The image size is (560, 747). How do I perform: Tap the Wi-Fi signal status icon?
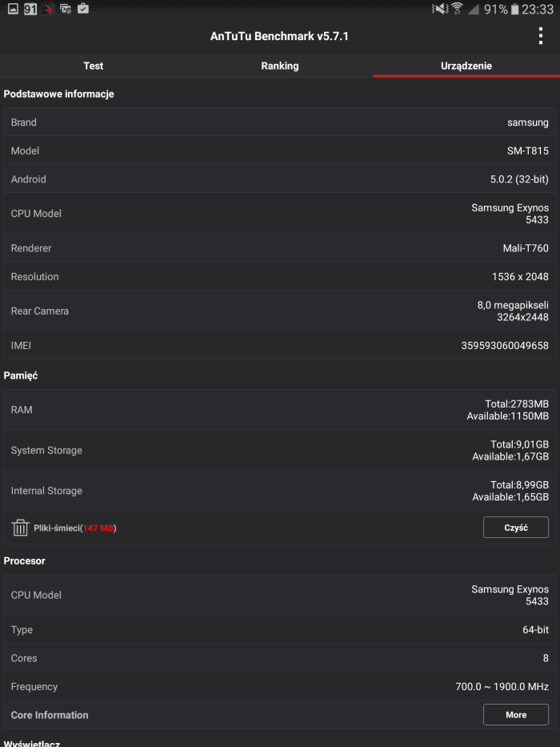pyautogui.click(x=457, y=9)
